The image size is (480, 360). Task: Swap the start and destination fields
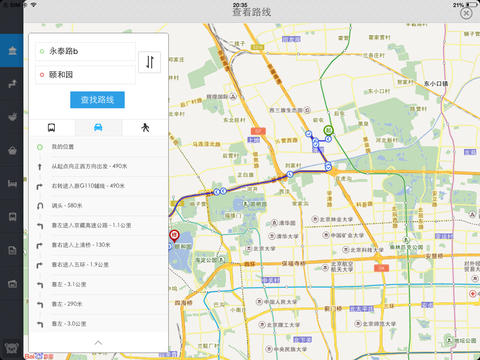[x=150, y=62]
